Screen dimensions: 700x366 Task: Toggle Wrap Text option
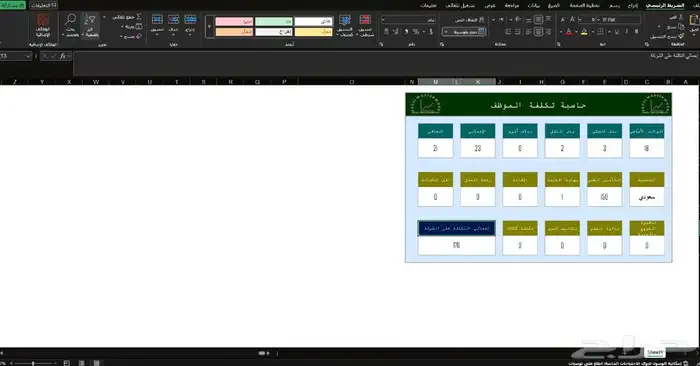coord(469,20)
